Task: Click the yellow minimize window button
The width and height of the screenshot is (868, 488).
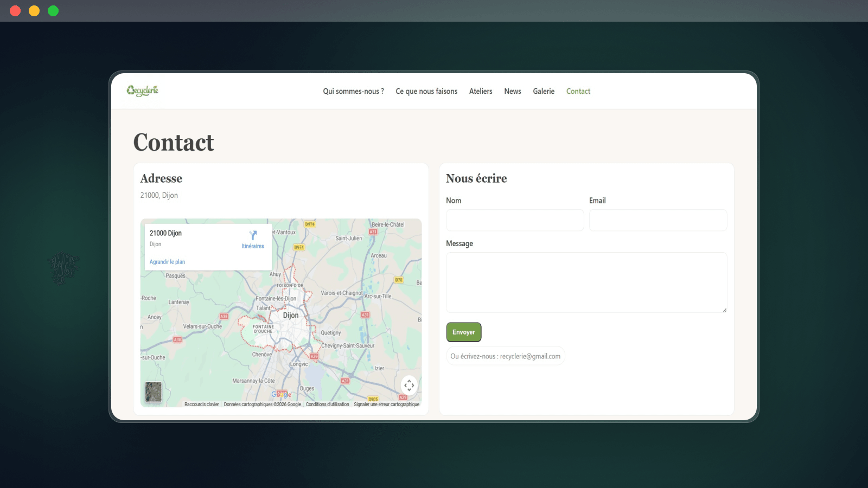Action: click(34, 11)
